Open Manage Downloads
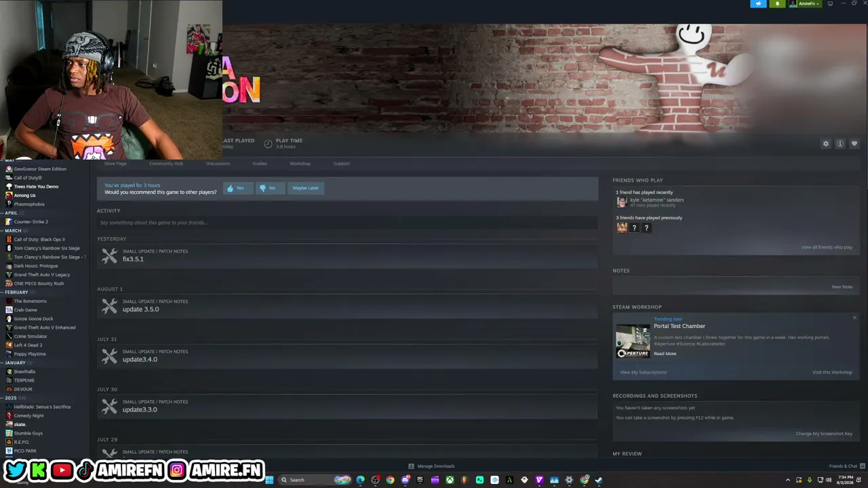 pyautogui.click(x=431, y=466)
